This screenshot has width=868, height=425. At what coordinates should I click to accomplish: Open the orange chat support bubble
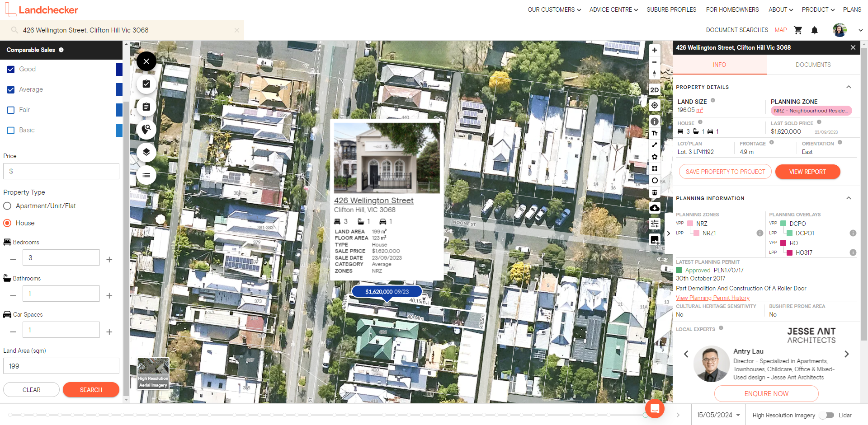tap(655, 409)
